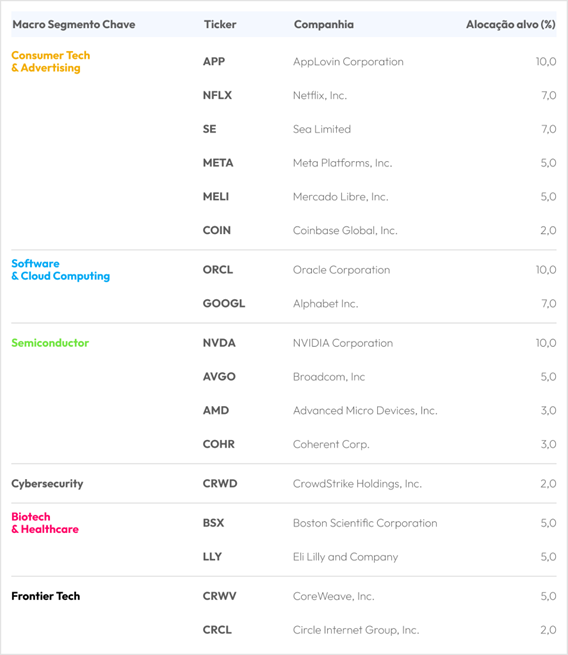
Task: Select the Consumer Tech & Advertising segment label
Action: [51, 61]
